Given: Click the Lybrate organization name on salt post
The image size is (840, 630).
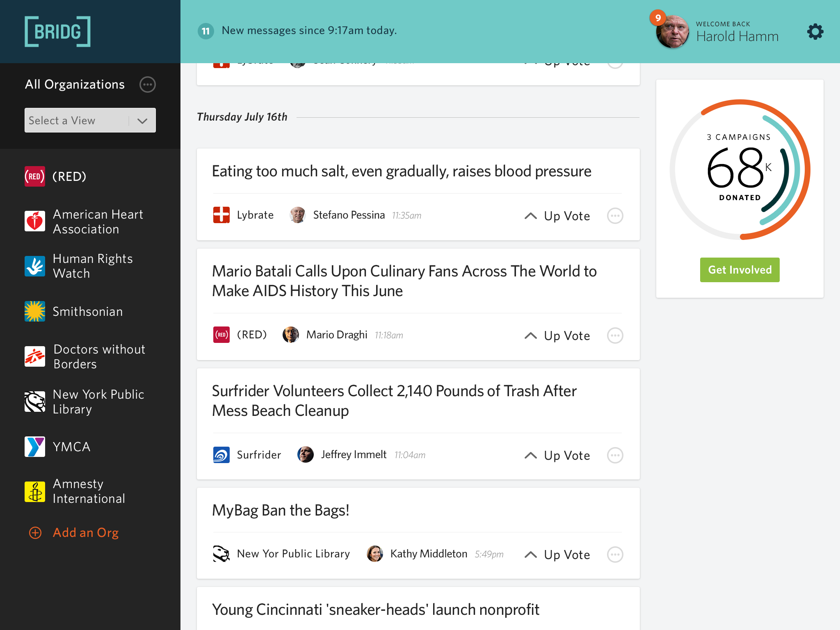Looking at the screenshot, I should coord(255,215).
